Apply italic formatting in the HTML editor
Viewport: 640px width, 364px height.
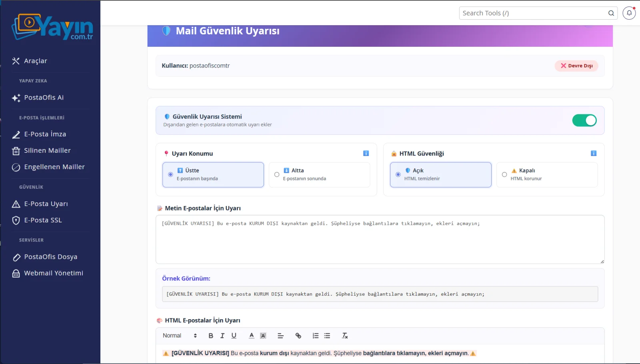pos(222,336)
